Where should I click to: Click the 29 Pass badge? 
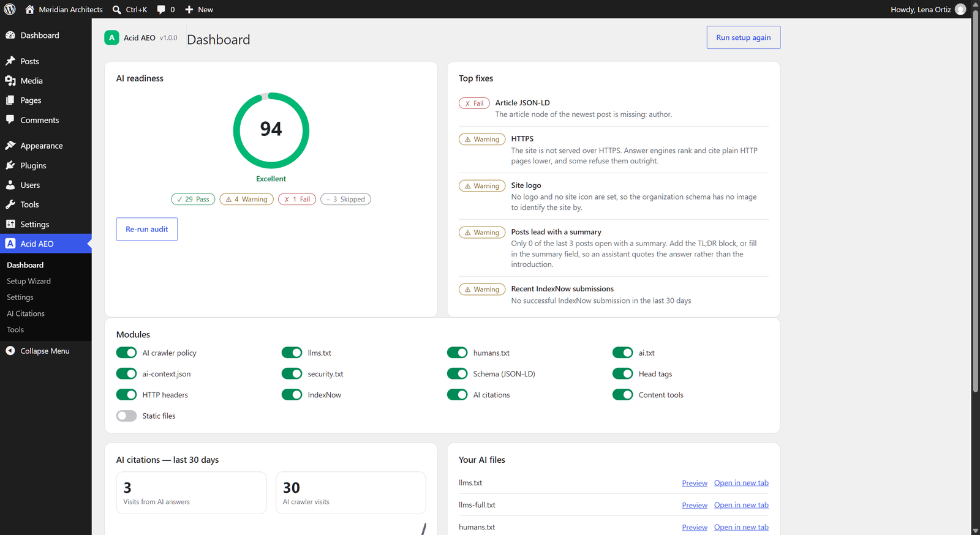(x=193, y=199)
